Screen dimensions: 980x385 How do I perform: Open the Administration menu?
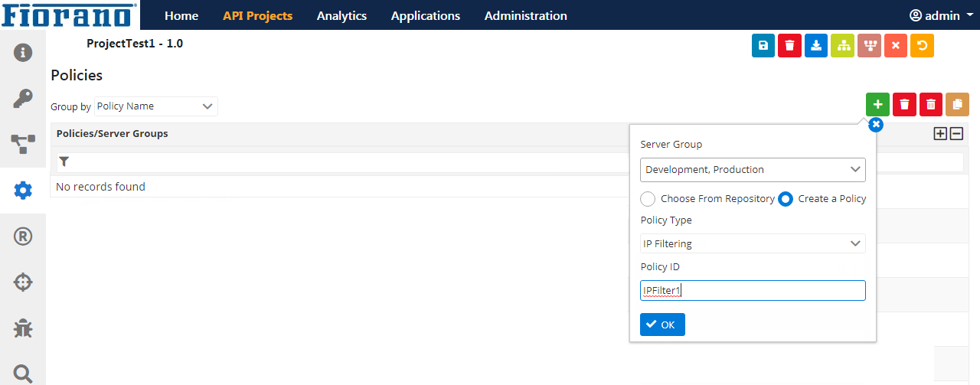point(526,15)
